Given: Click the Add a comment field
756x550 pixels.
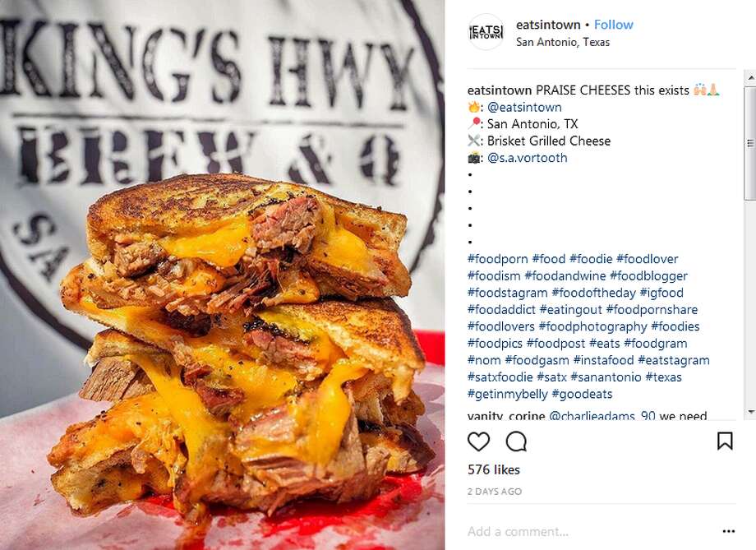Looking at the screenshot, I should pyautogui.click(x=593, y=531).
